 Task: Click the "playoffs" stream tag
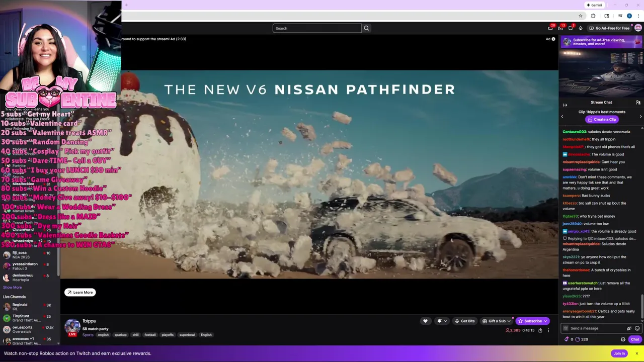coord(168,335)
